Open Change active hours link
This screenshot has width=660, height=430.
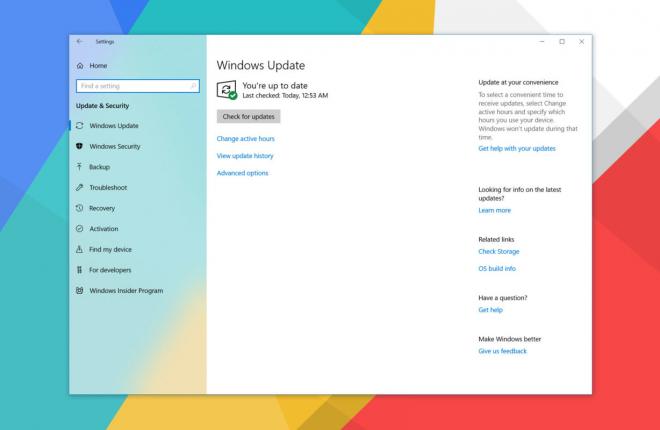coord(245,138)
